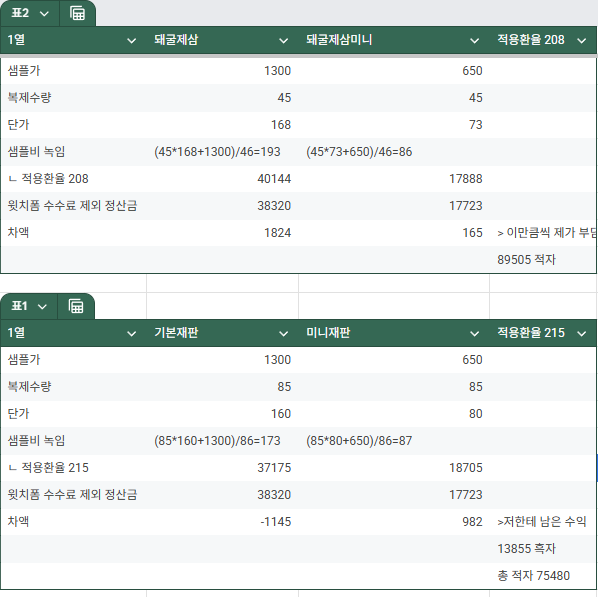Screen dimensions: 598x597
Task: Click the 73 단가 cell
Action: [394, 125]
